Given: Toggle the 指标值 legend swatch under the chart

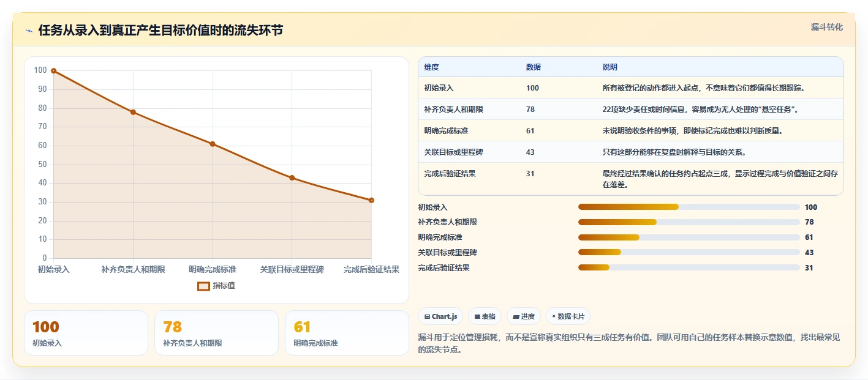Looking at the screenshot, I should [x=203, y=286].
